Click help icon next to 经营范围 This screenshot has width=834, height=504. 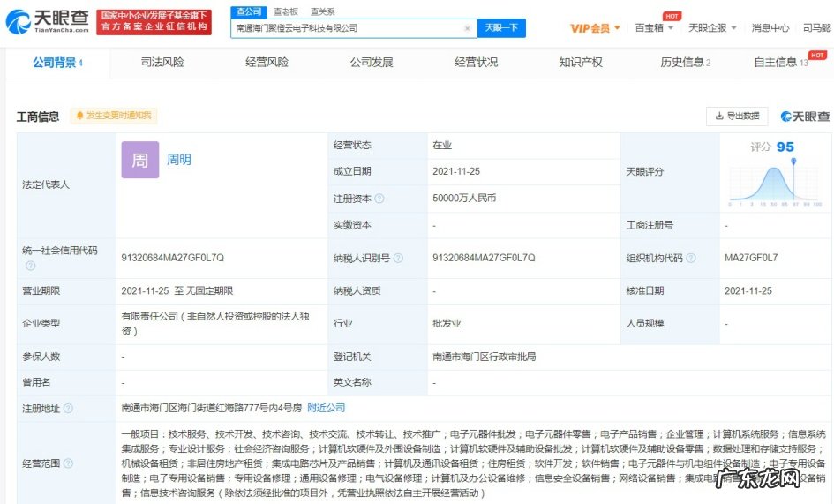click(x=68, y=463)
